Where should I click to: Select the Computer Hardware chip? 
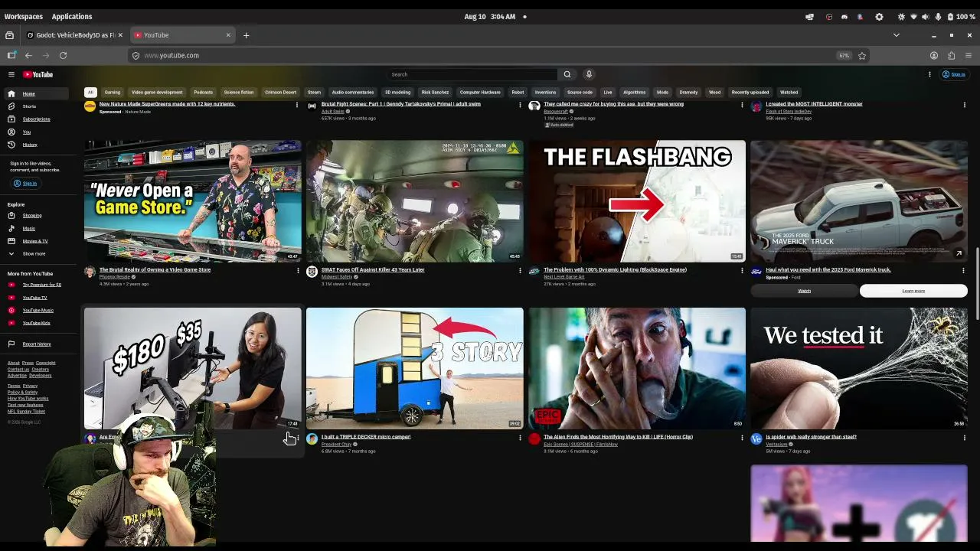pyautogui.click(x=480, y=93)
